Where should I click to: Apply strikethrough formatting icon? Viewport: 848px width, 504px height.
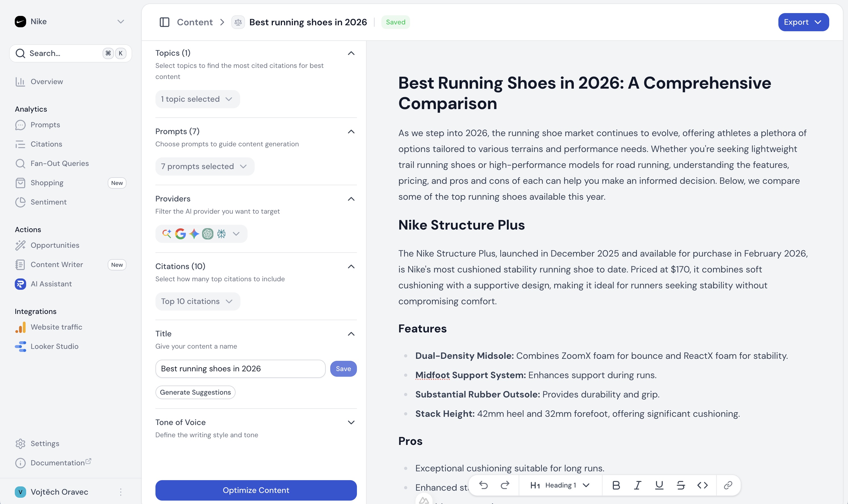[x=681, y=485]
